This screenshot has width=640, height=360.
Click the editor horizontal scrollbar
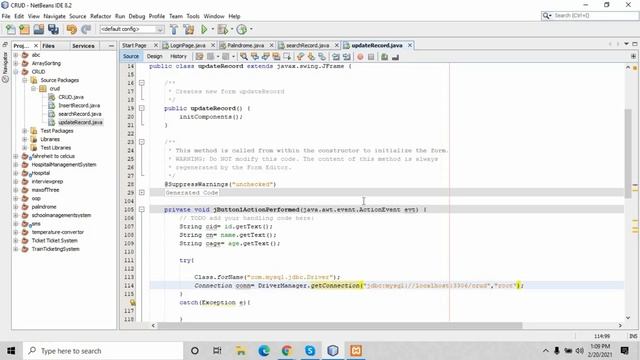(340, 325)
